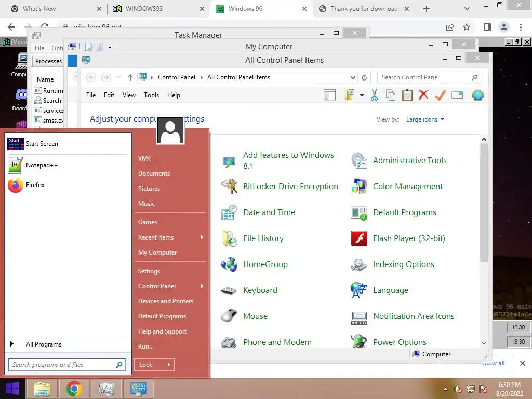
Task: Select Processes tab in Task Manager
Action: click(x=48, y=61)
